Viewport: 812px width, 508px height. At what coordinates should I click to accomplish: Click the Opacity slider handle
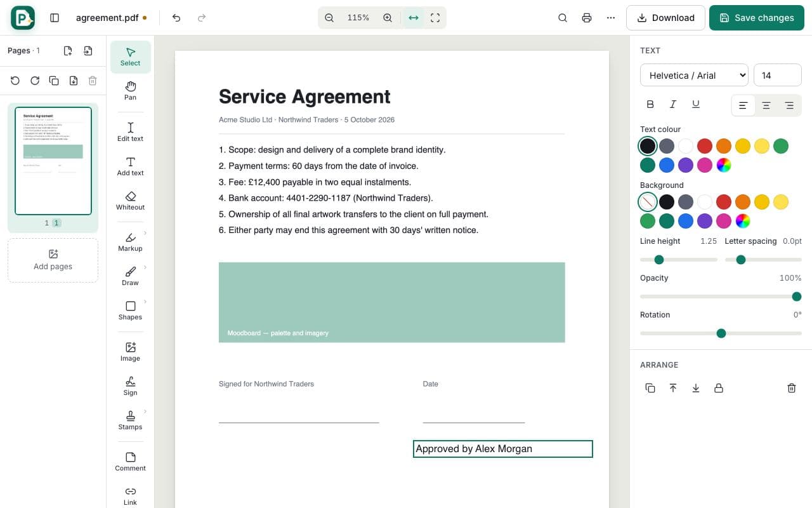pyautogui.click(x=797, y=297)
